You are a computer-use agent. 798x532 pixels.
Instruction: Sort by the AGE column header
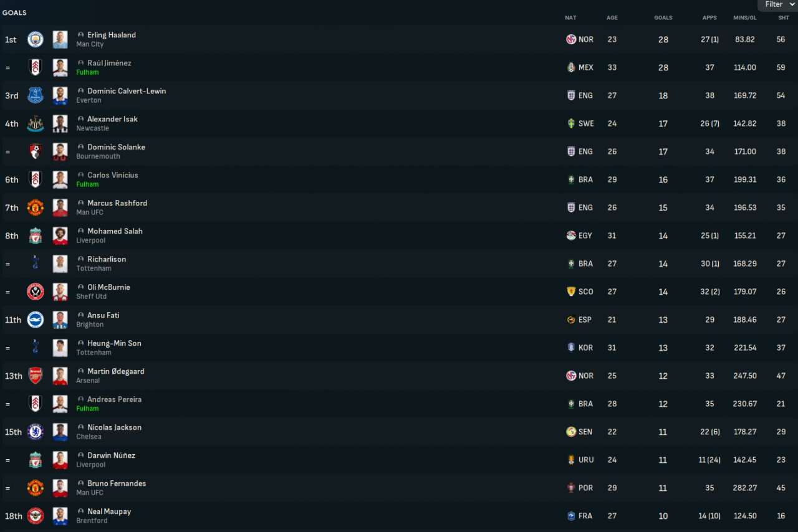click(x=612, y=17)
